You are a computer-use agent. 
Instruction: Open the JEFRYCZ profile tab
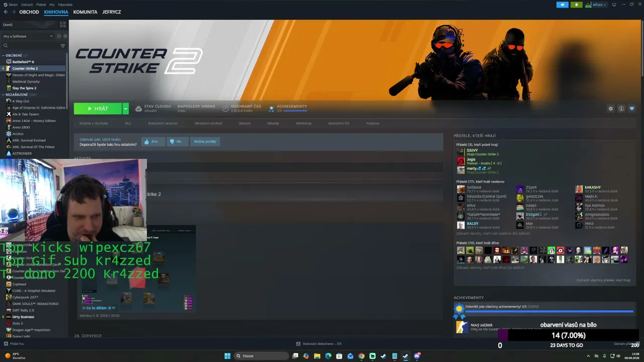point(112,12)
